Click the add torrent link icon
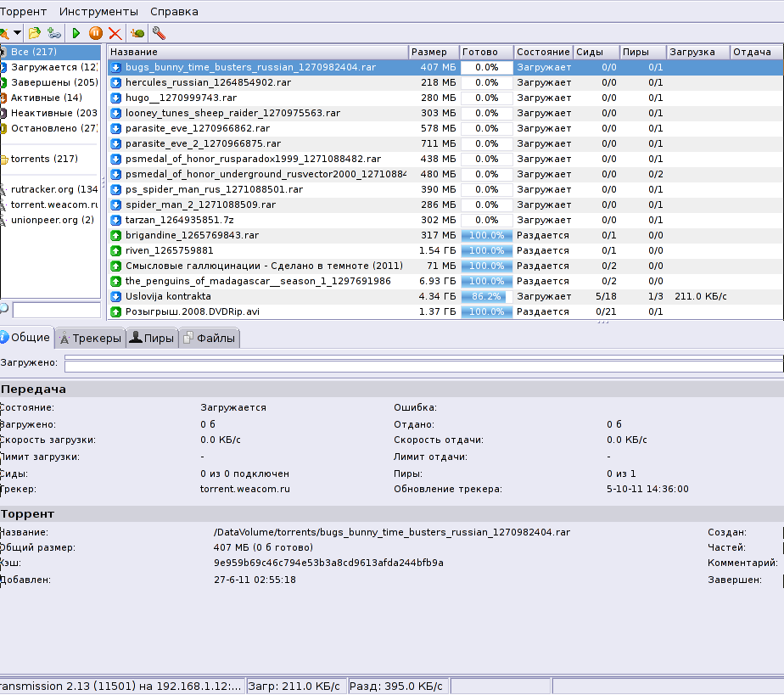 pos(54,33)
